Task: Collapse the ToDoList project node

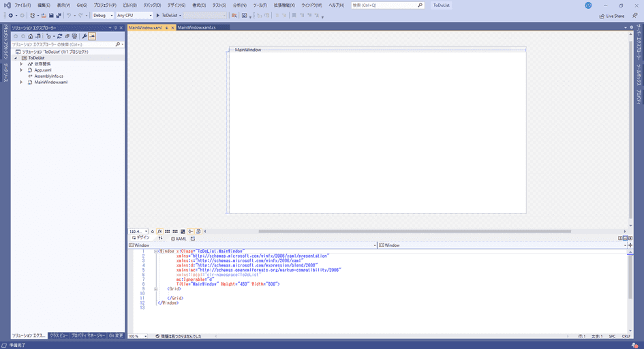Action: coord(16,59)
